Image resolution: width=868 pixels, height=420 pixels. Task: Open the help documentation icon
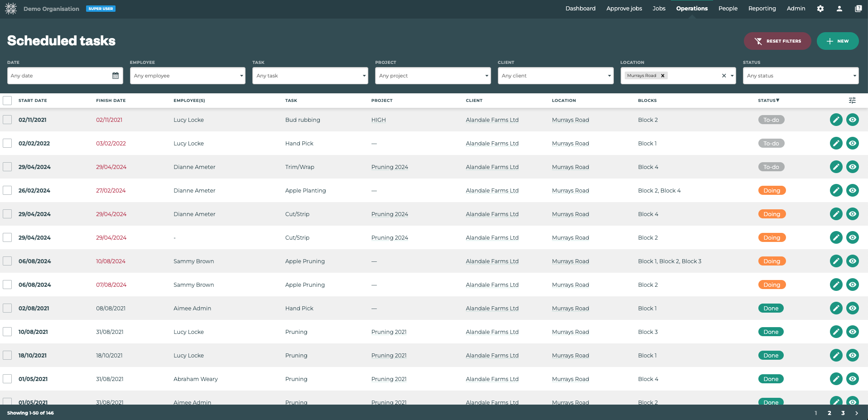click(858, 8)
